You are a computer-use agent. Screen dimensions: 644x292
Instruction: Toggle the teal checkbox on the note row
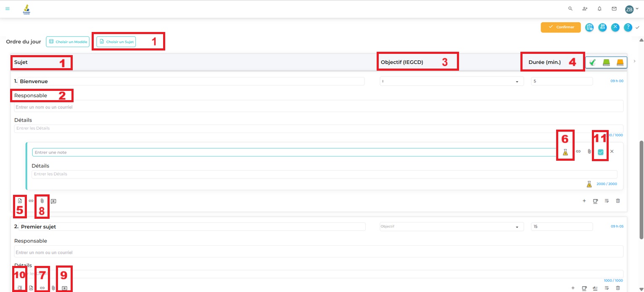tap(600, 152)
